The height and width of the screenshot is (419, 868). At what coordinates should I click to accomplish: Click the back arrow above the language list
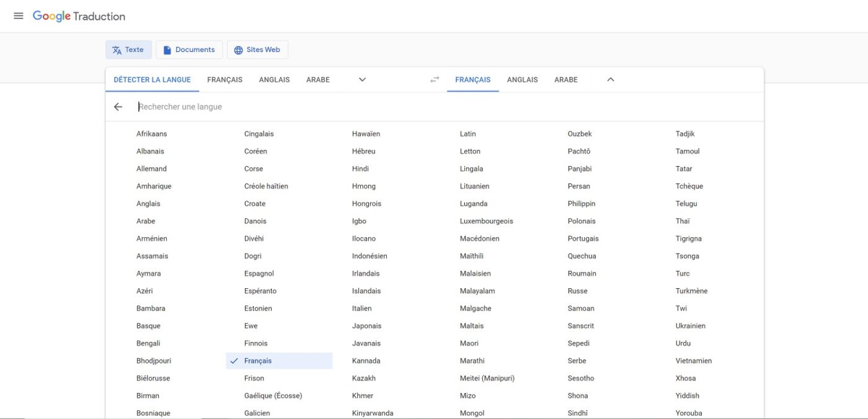[118, 107]
